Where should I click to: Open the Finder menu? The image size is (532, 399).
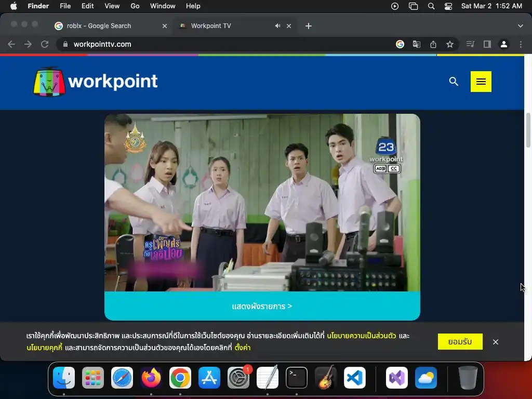coord(38,6)
